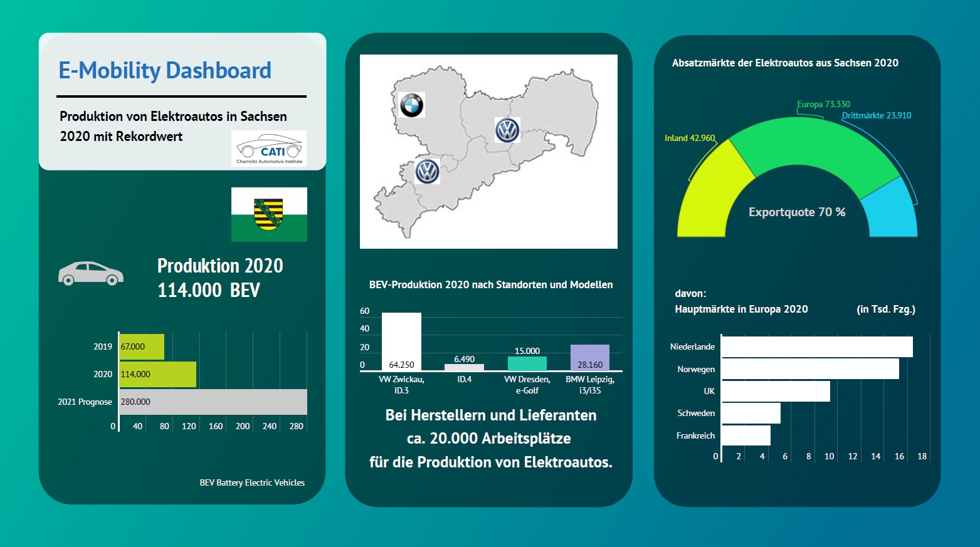This screenshot has height=547, width=980.
Task: Select the 2020 bar showing 114.000
Action: (x=157, y=374)
